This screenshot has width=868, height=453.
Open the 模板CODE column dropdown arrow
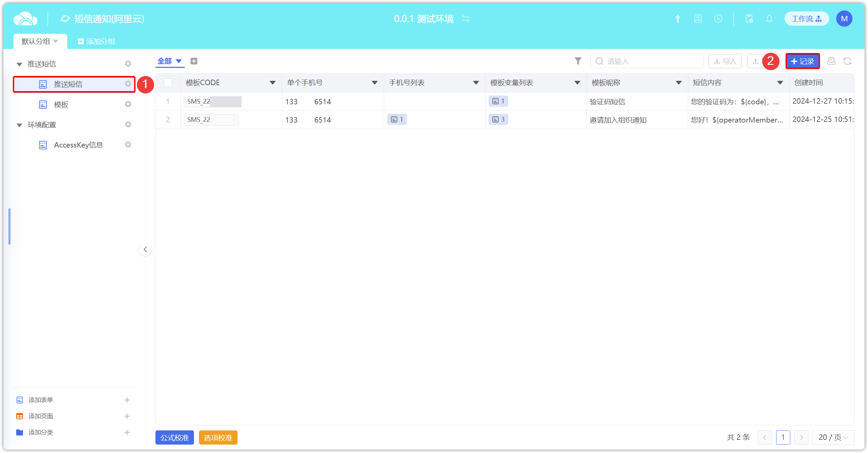tap(272, 83)
